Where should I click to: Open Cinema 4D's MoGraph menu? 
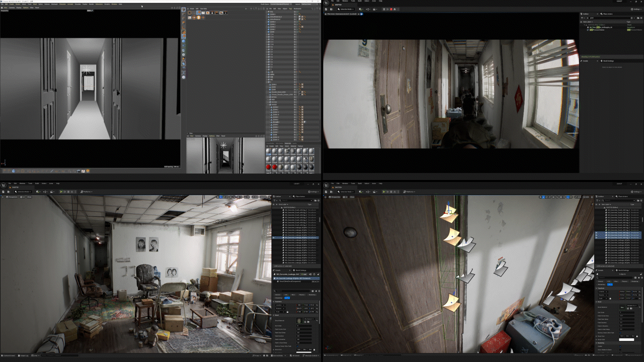coord(54,4)
